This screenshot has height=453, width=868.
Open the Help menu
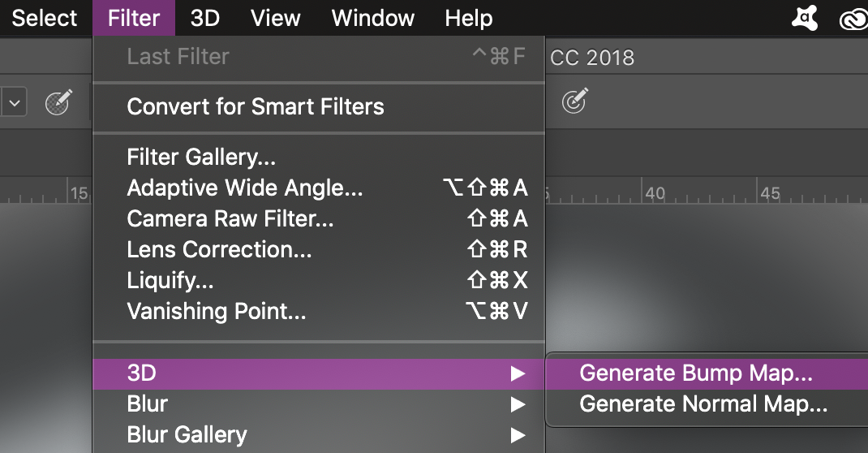coord(468,19)
